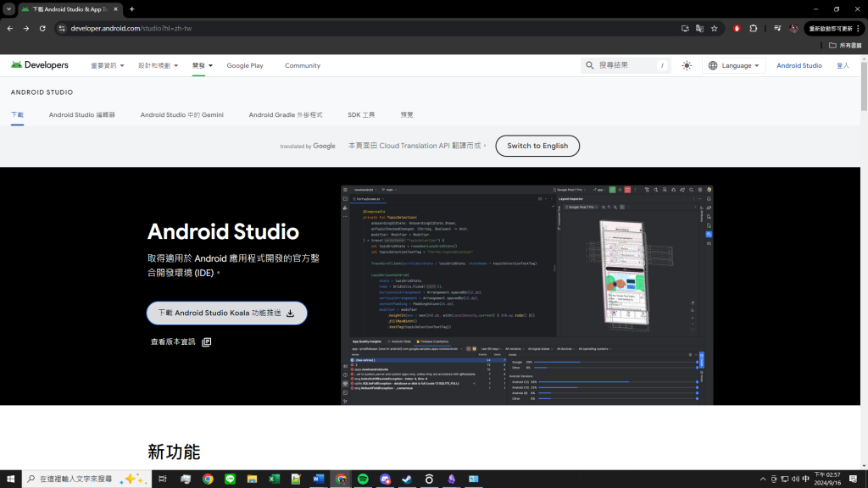Click the sign-in link in header
Screen dimensions: 868x488
pos(843,65)
